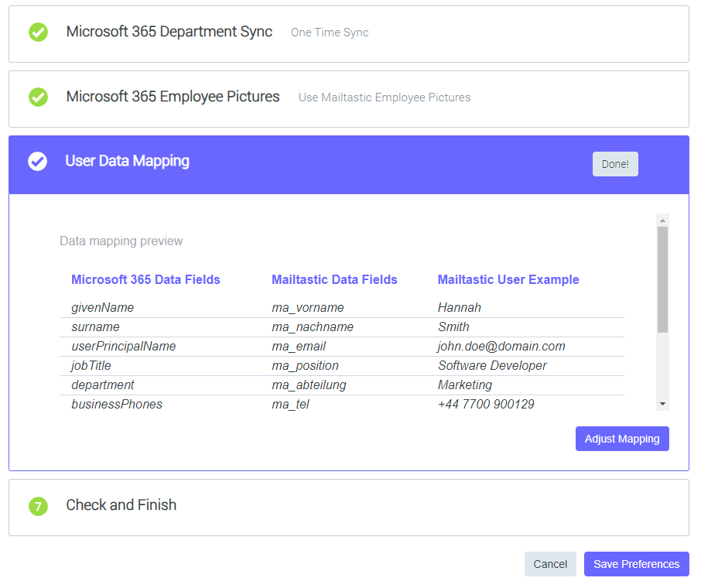The width and height of the screenshot is (701, 588).
Task: Click Save Preferences
Action: coord(636,564)
